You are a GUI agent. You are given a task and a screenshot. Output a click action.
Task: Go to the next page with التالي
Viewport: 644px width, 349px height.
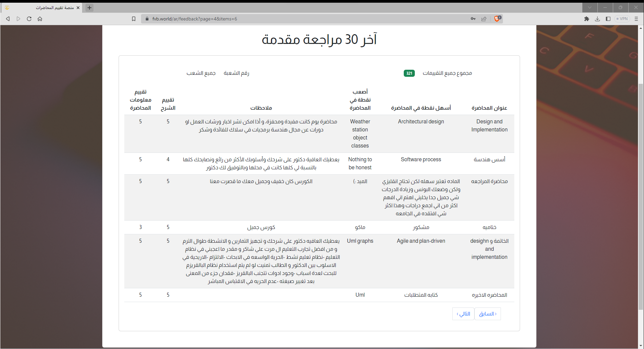coord(463,314)
